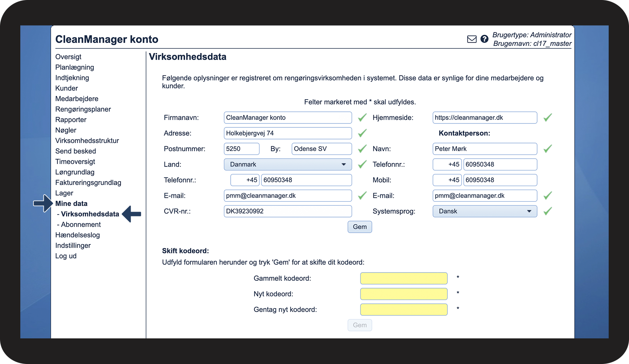Image resolution: width=629 pixels, height=364 pixels.
Task: Click the Gammelt kodeord yellow field
Action: click(x=404, y=278)
